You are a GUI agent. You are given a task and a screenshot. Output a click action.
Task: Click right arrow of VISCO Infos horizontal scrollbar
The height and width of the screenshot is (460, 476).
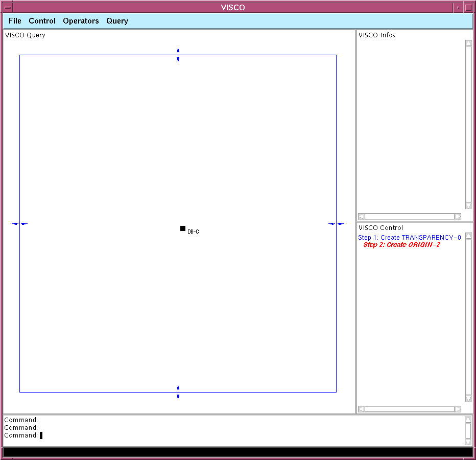458,217
